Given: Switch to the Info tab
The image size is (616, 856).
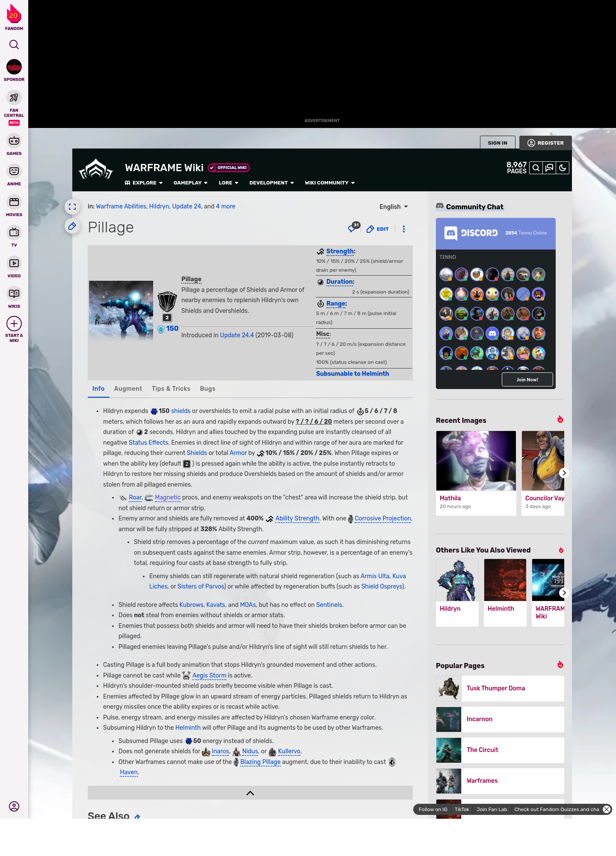Looking at the screenshot, I should pos(98,389).
